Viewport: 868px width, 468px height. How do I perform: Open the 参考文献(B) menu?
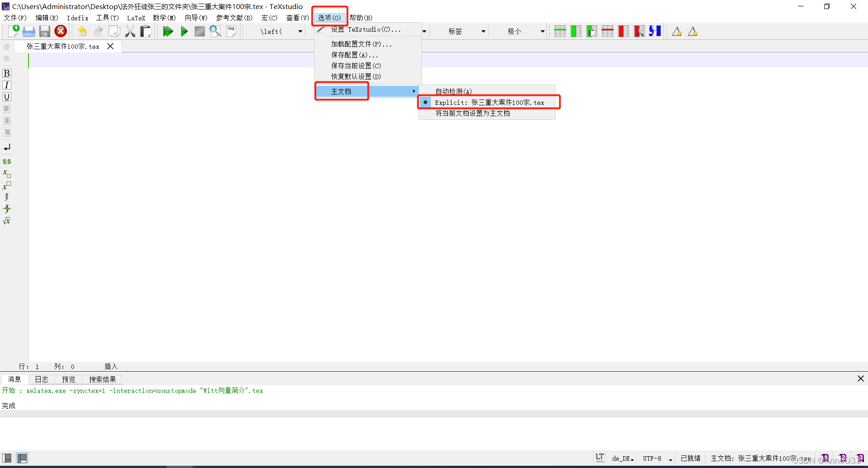point(234,18)
